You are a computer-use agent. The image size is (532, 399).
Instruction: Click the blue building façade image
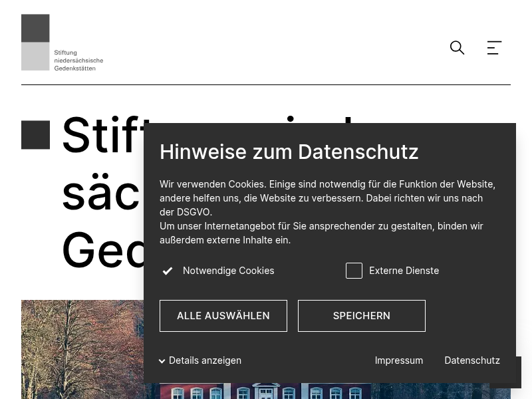click(x=266, y=391)
